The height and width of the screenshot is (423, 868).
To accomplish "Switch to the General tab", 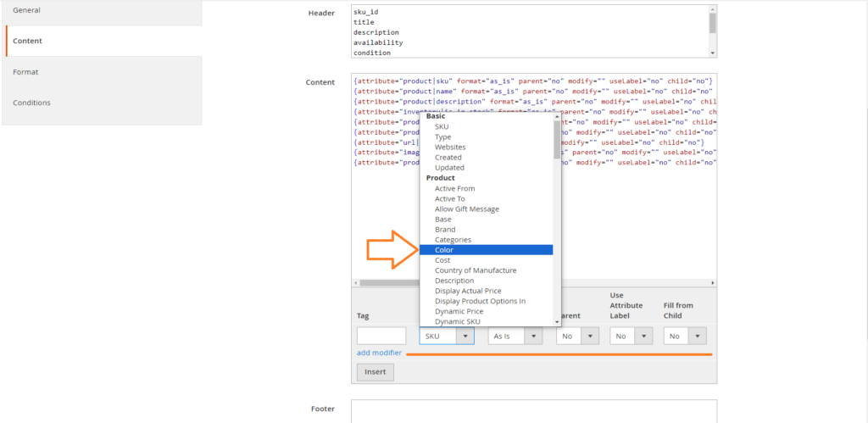I will point(27,10).
